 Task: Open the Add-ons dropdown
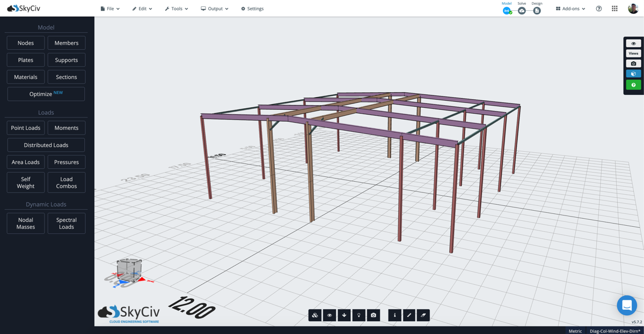[569, 9]
